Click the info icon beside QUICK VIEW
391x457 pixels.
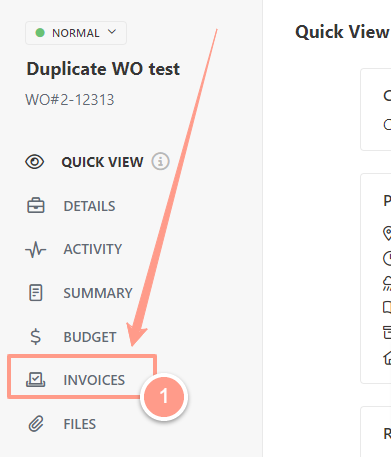(161, 162)
